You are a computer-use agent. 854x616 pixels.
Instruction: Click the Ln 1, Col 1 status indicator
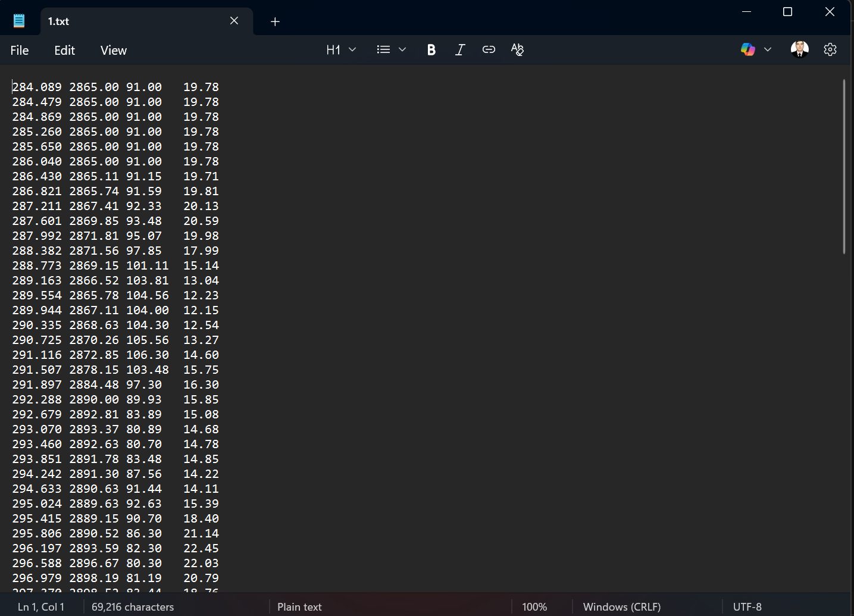[x=41, y=607]
